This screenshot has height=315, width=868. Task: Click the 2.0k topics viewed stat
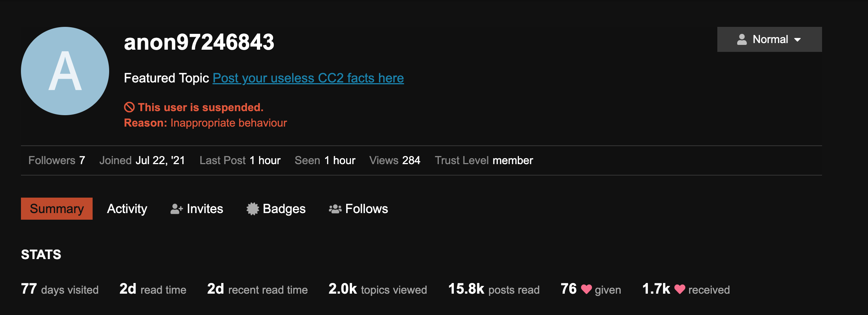(x=378, y=289)
